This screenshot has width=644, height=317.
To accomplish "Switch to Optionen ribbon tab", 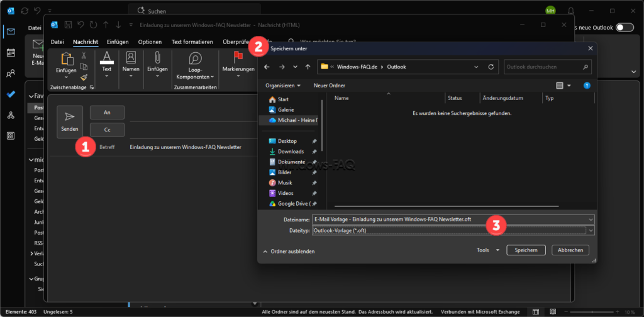I will pos(150,42).
